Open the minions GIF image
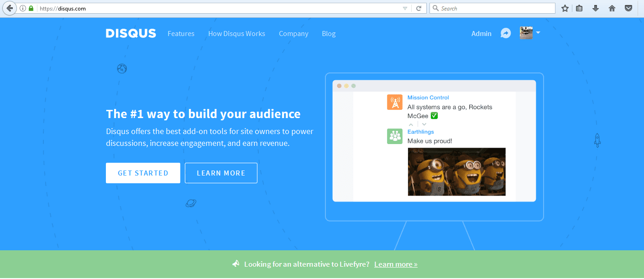The width and height of the screenshot is (644, 279). click(456, 172)
